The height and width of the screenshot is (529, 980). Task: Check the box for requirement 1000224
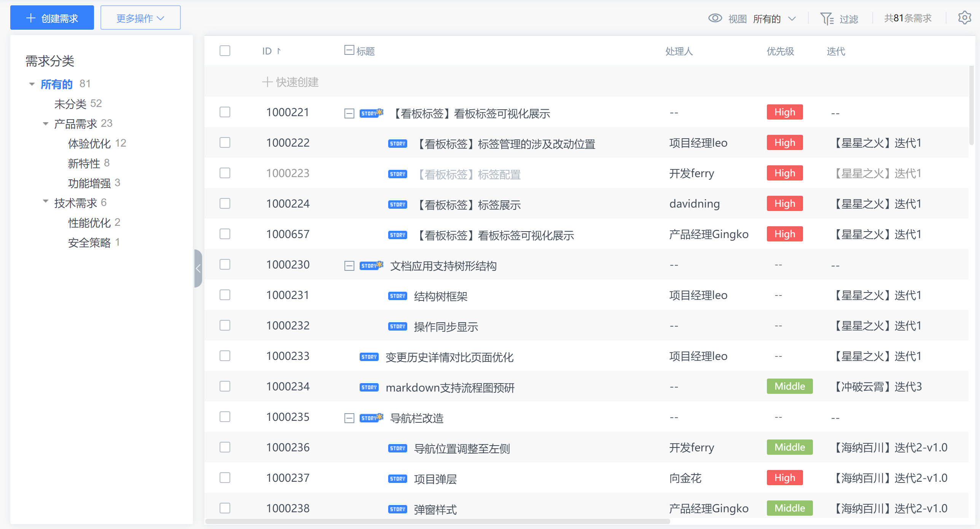click(225, 203)
